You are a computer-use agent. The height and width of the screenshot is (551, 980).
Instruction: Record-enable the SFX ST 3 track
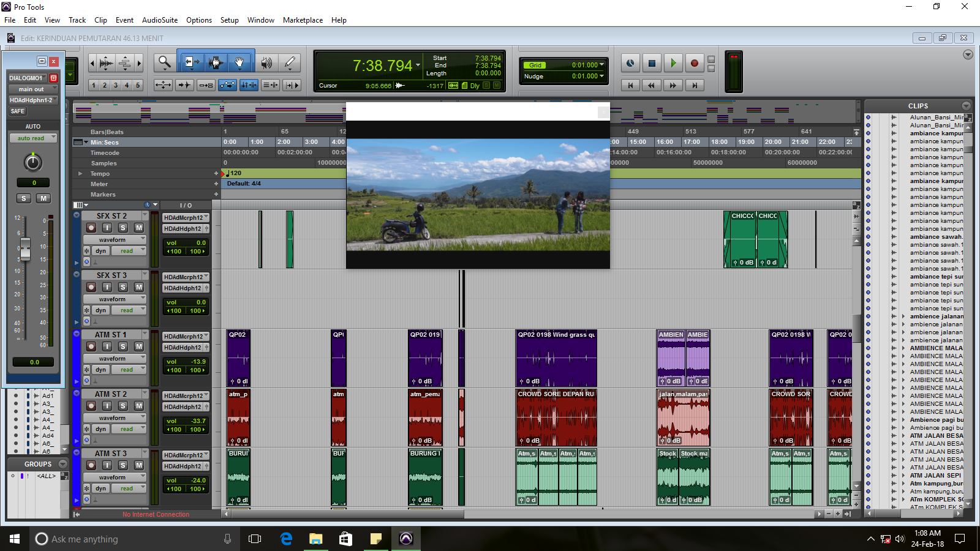tap(91, 287)
